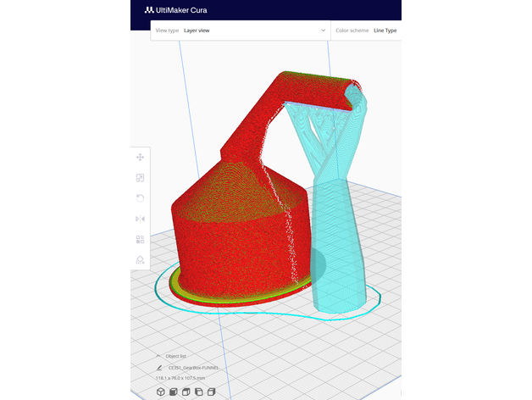Switch to top camera view
Screen dimensions: 532x400
pos(186,392)
